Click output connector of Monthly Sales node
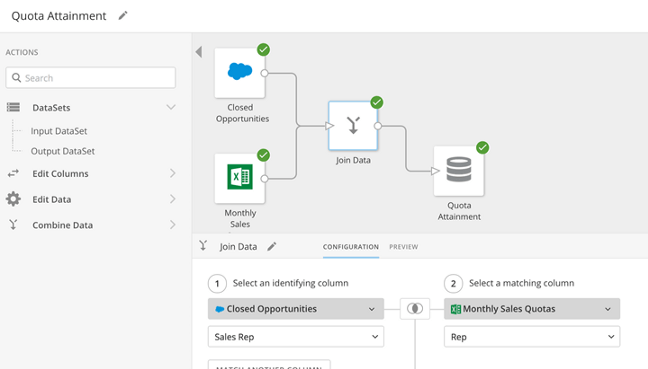 point(264,179)
